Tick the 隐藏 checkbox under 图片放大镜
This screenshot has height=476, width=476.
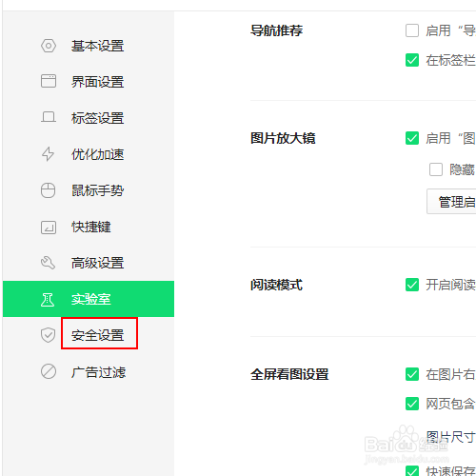point(436,169)
